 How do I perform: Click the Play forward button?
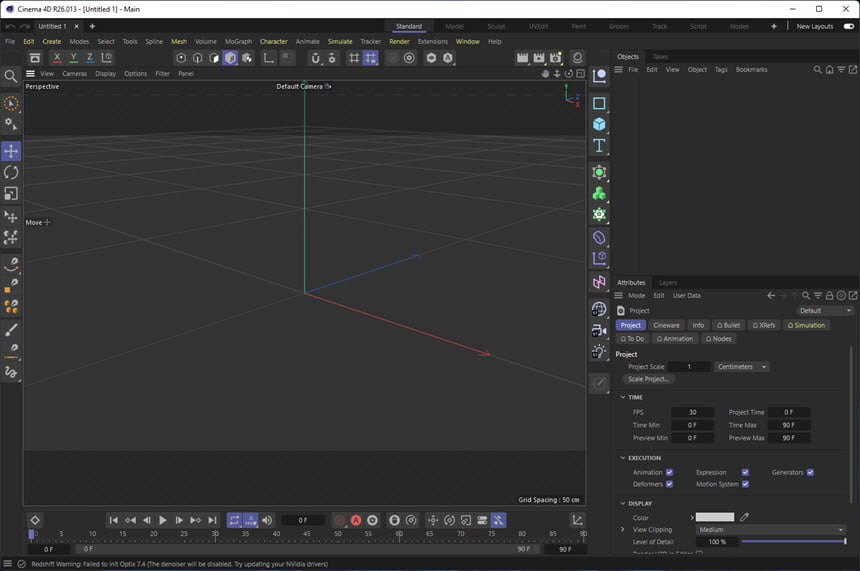point(162,520)
